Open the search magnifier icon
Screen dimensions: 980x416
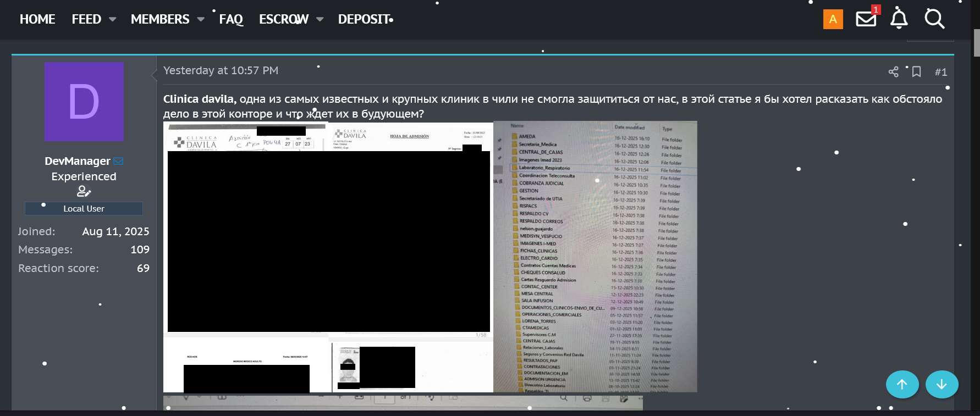tap(934, 19)
